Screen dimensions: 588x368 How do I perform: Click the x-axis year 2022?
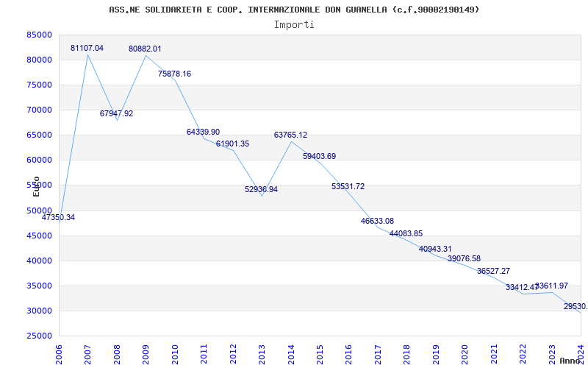523,354
